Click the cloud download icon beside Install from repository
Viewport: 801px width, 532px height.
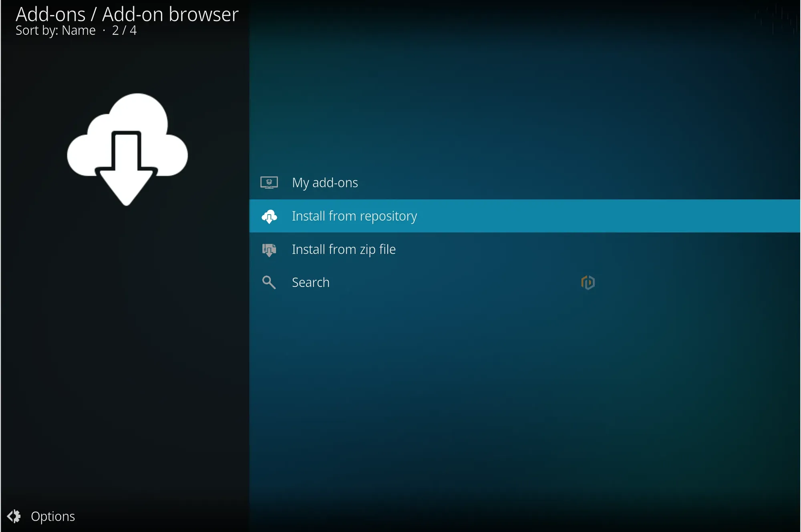point(269,216)
